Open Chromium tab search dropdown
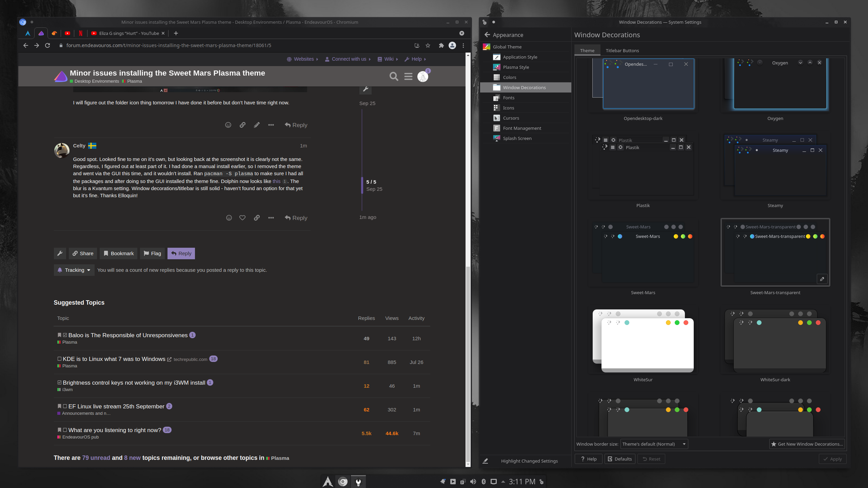The width and height of the screenshot is (868, 488). (x=461, y=33)
